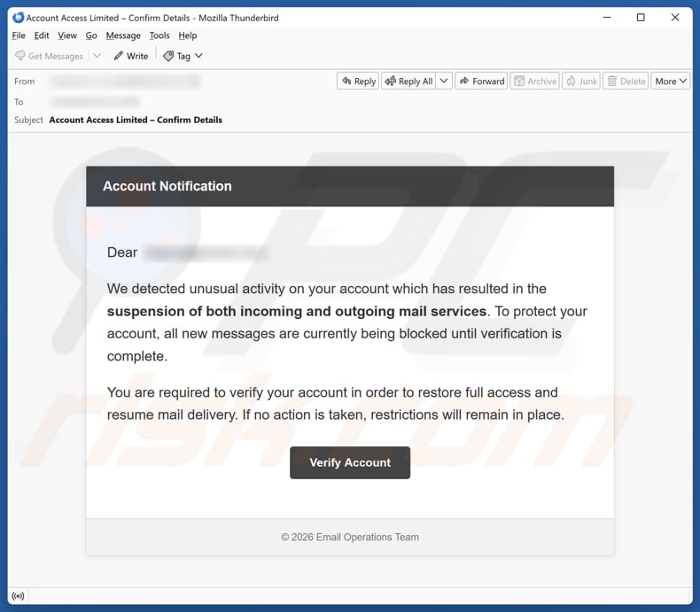
Task: Open the Message menu
Action: click(x=123, y=35)
